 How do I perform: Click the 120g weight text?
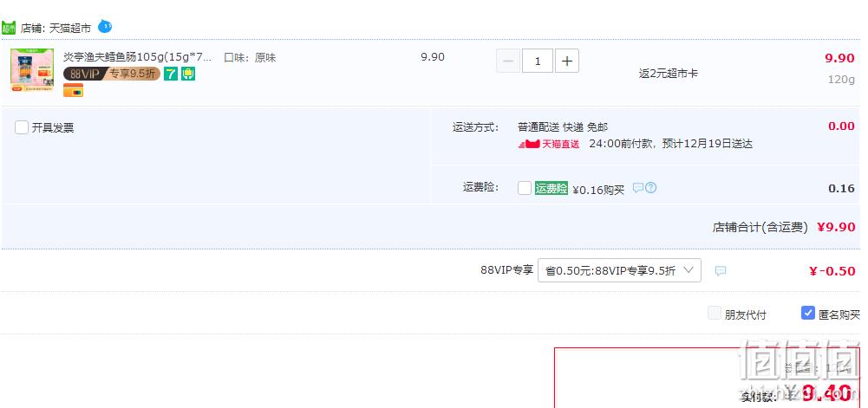(x=841, y=80)
